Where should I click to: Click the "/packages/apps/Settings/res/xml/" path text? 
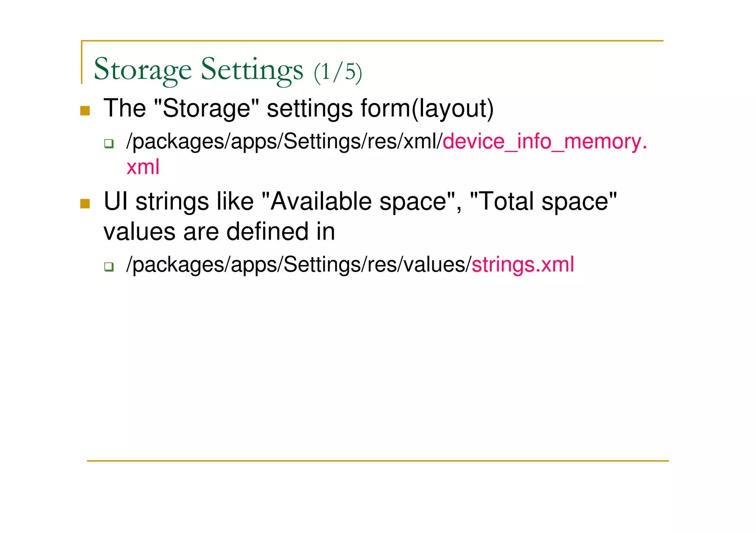[284, 142]
